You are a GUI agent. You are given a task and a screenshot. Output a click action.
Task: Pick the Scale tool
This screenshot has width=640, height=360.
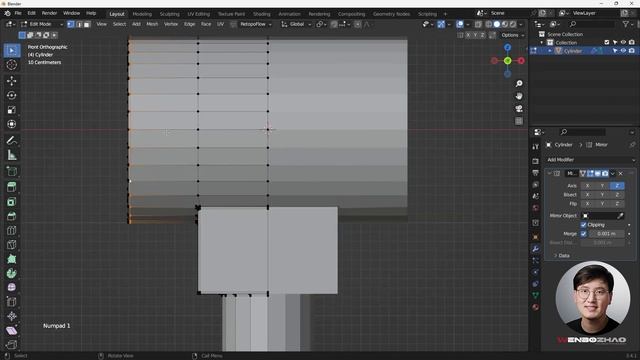coord(12,110)
